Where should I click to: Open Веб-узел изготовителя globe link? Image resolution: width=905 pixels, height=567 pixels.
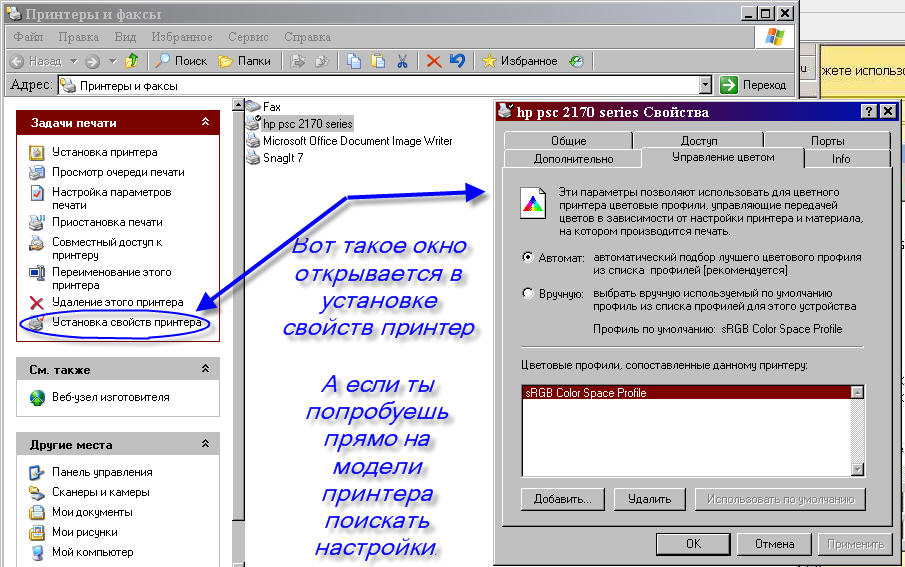(x=37, y=398)
